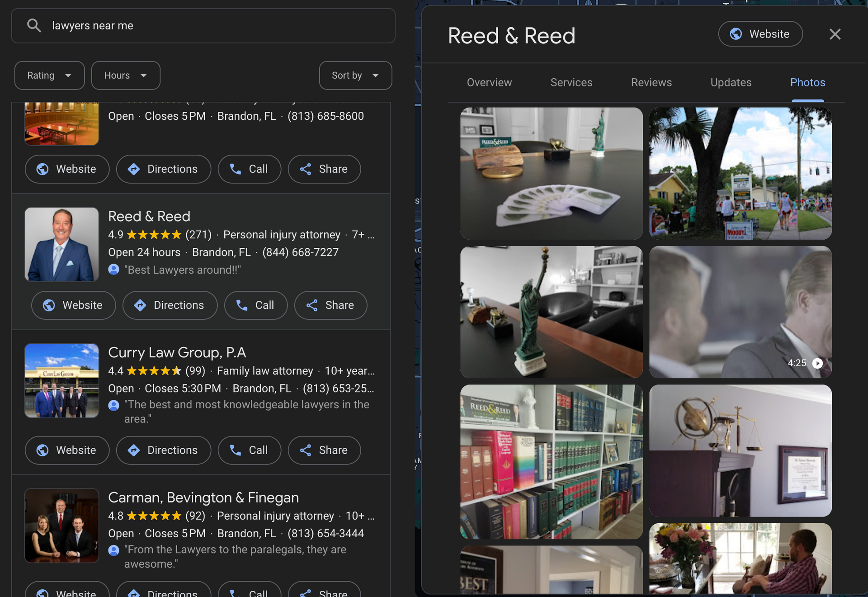Call Reed & Reed from the listing
Viewport: 868px width, 597px height.
[256, 305]
